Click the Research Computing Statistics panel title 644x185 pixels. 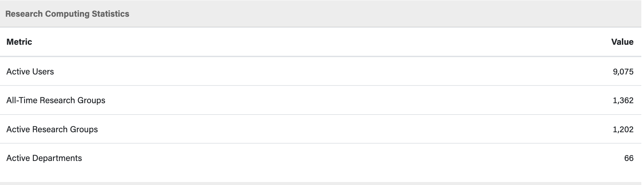[67, 14]
